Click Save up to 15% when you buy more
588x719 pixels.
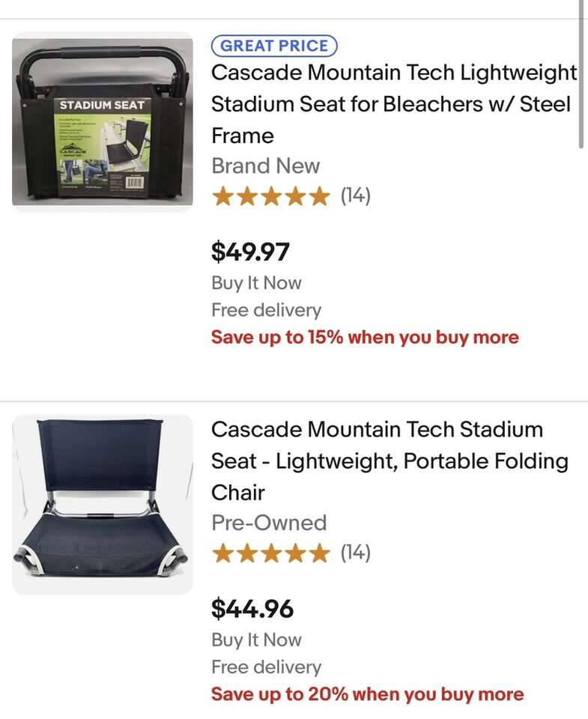[365, 338]
